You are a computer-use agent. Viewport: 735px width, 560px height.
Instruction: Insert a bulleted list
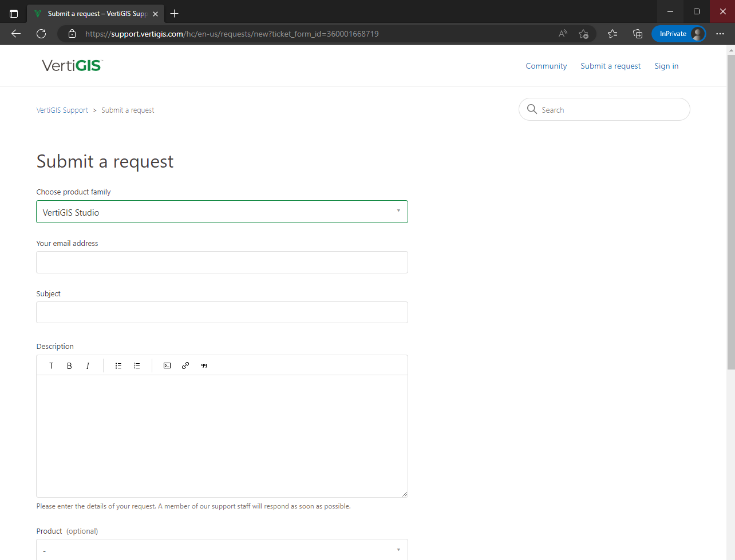[118, 366]
